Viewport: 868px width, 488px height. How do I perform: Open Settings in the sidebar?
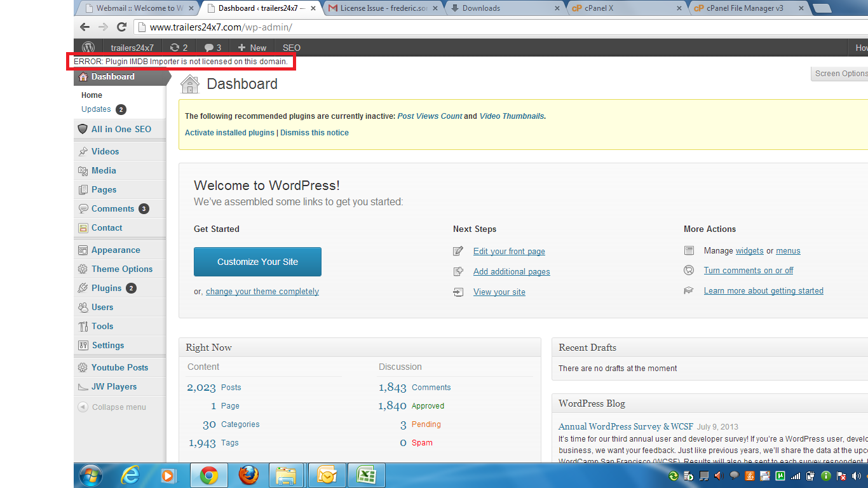coord(120,345)
